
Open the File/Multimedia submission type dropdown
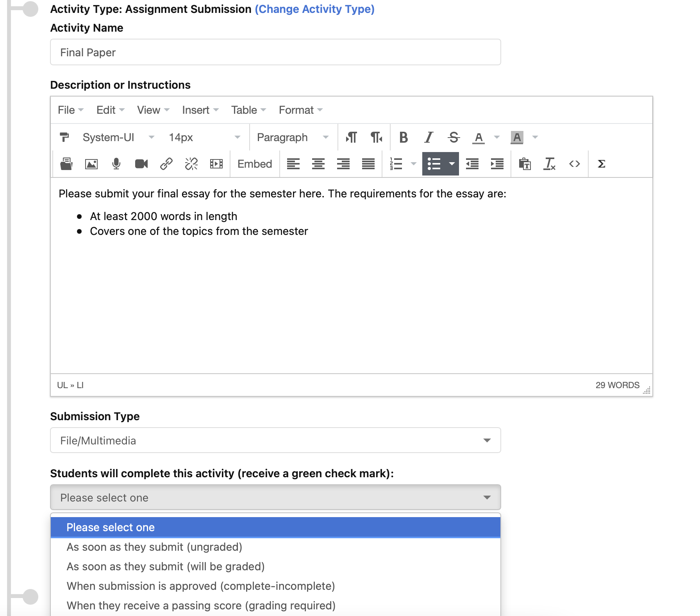point(275,441)
